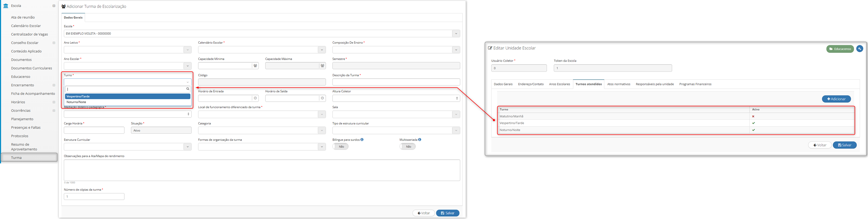Open Ata de reunião in sidebar
868x219 pixels.
23,17
